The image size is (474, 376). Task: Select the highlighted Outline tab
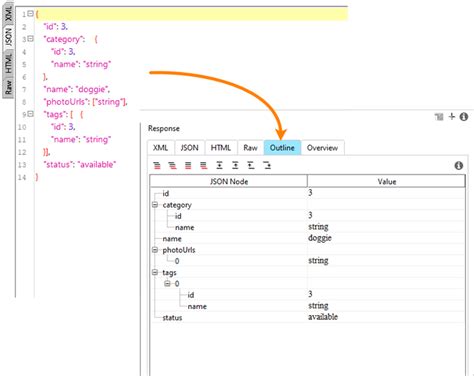(282, 148)
